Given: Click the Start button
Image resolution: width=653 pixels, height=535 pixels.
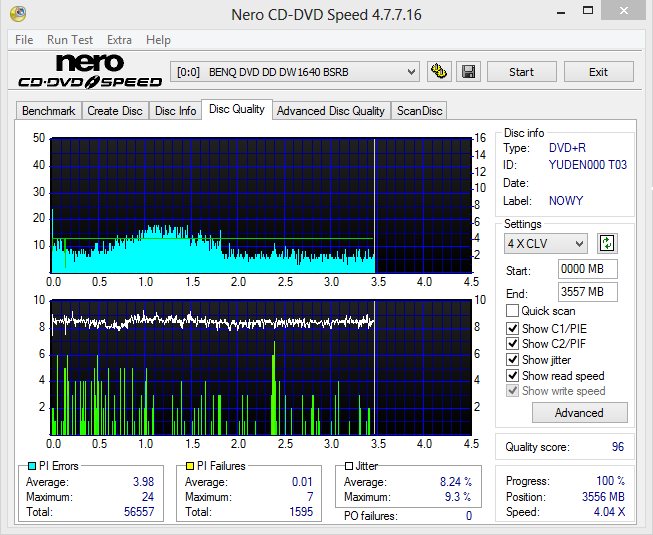Looking at the screenshot, I should (x=521, y=72).
